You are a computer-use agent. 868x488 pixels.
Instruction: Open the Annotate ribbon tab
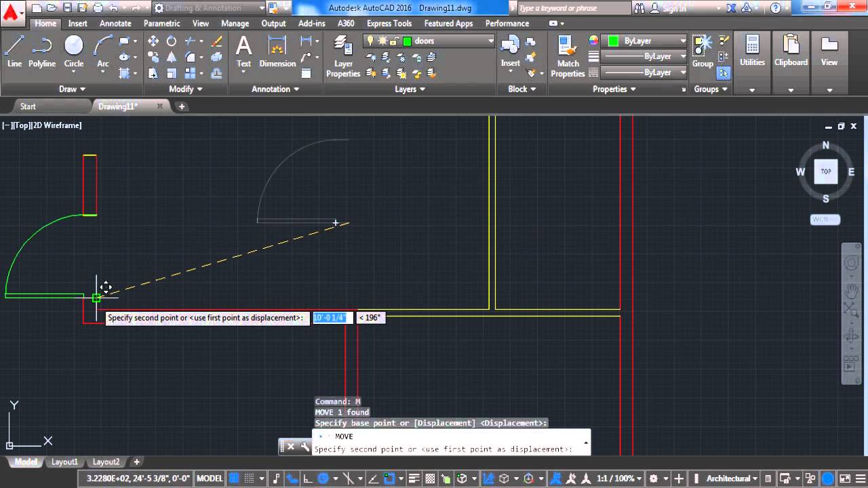tap(115, 23)
